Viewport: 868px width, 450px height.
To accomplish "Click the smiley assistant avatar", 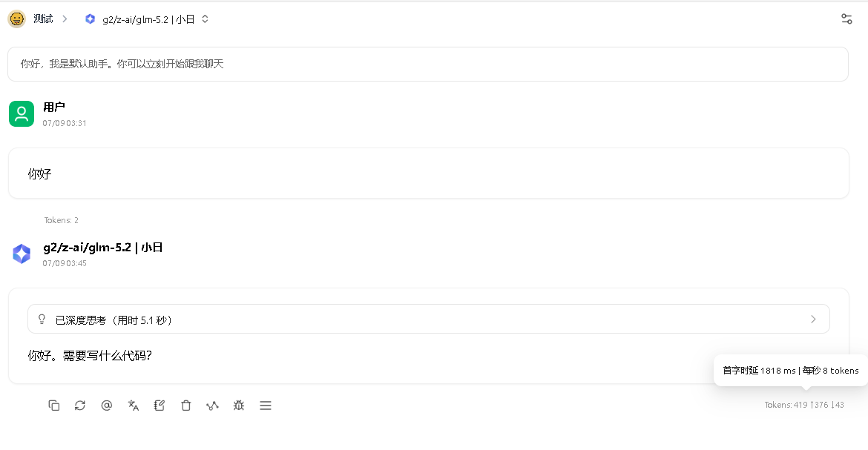I will click(x=16, y=19).
